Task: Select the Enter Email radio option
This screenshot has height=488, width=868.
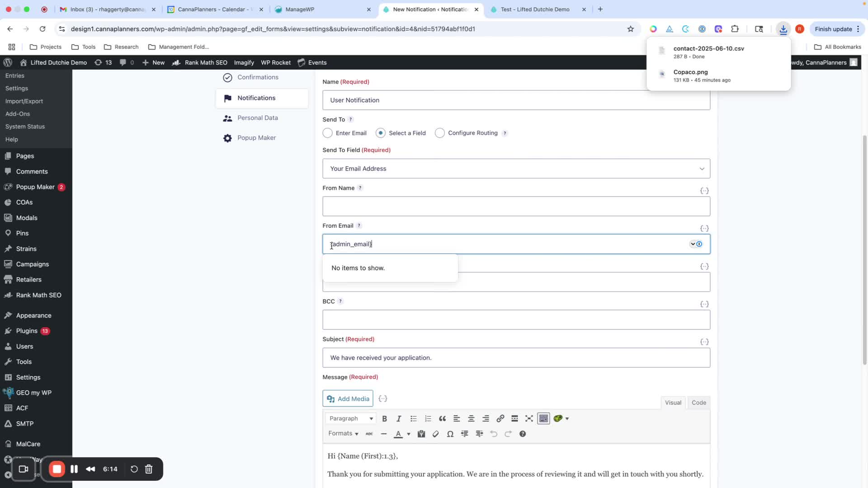Action: click(328, 133)
